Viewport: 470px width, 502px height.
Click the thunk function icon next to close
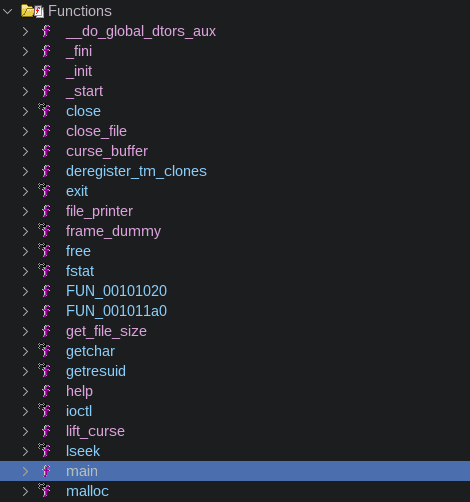(x=44, y=110)
